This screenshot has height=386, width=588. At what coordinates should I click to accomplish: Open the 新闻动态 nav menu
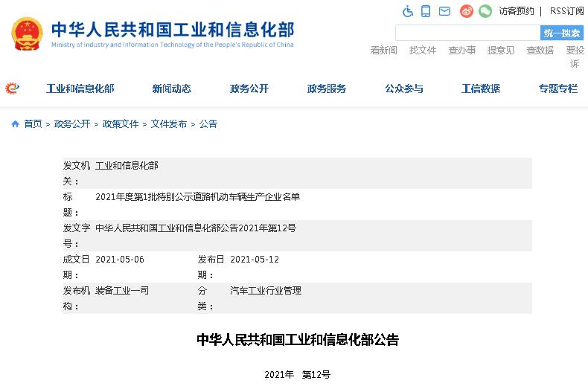172,89
